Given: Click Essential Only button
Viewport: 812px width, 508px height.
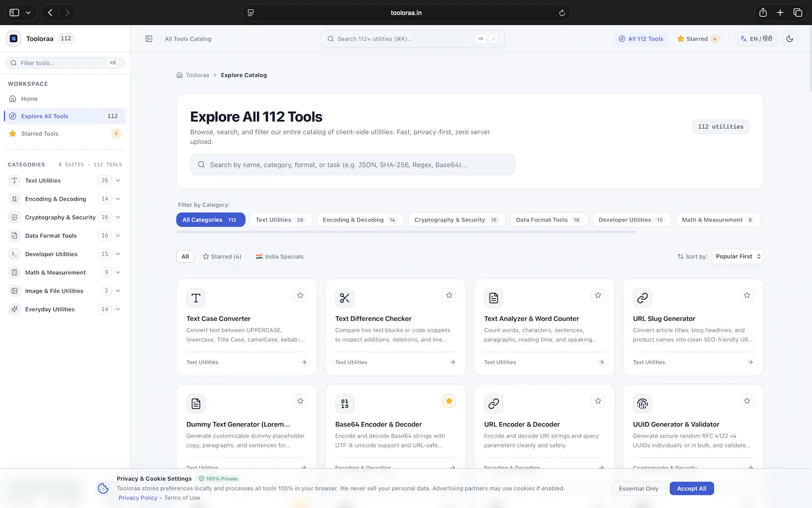Looking at the screenshot, I should (638, 489).
